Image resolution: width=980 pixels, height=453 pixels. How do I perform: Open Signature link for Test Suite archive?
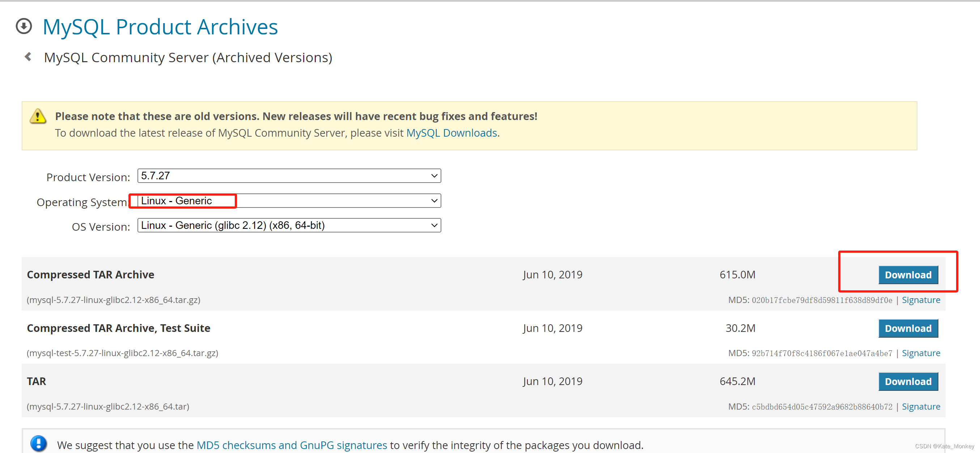pyautogui.click(x=920, y=353)
